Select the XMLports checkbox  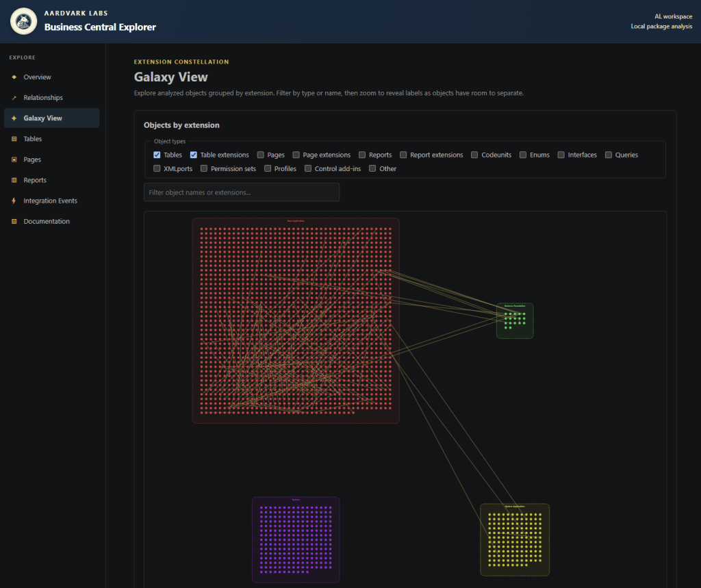[x=157, y=168]
